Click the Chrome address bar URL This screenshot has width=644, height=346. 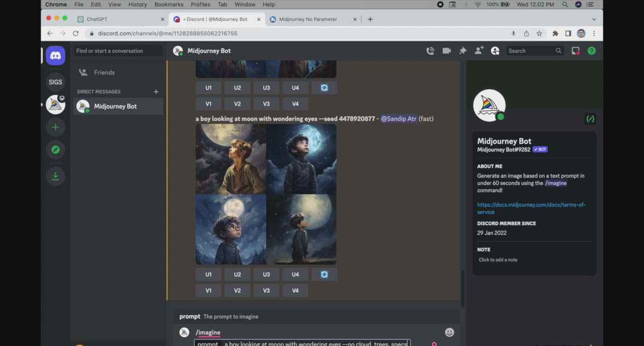pos(168,33)
